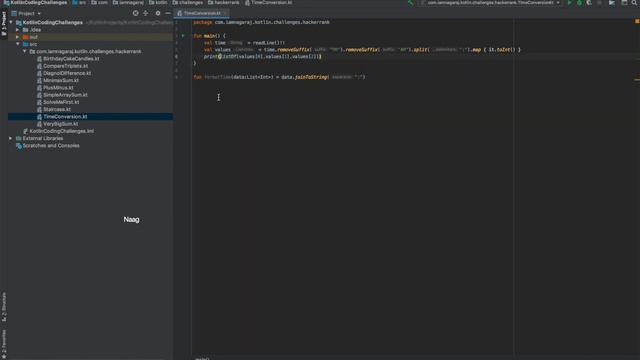Click the run gutter arrow beside fun main
Viewport: 640px width, 360px height.
point(183,36)
